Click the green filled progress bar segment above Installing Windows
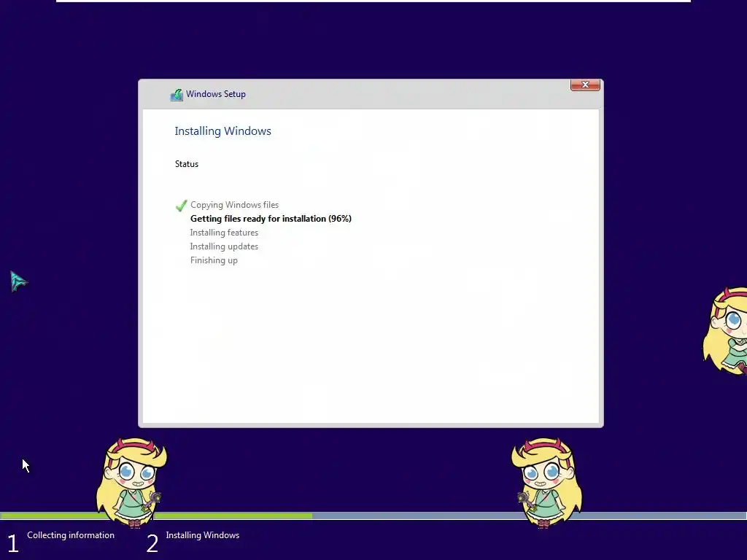Viewport: 747px width, 560px height. point(233,516)
